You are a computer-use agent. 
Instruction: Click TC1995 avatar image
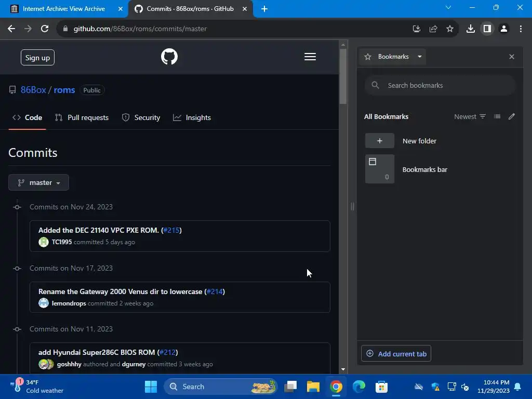point(44,242)
